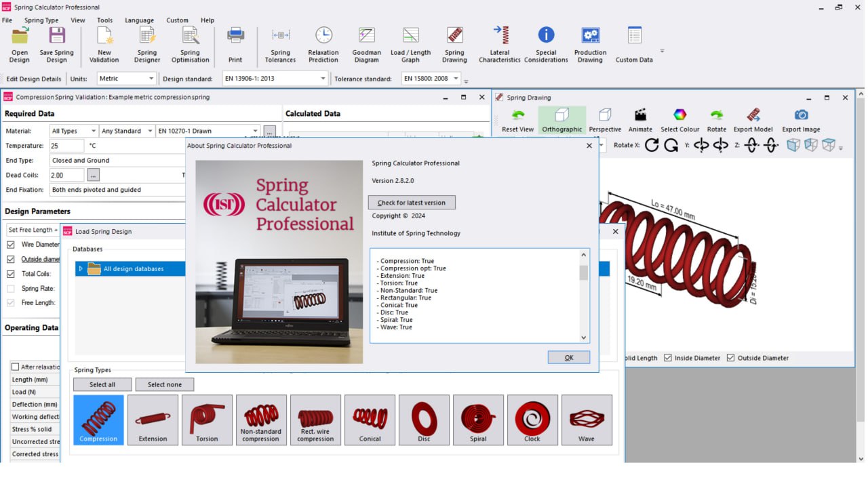
Task: Reset View in Spring Drawing window
Action: 518,121
